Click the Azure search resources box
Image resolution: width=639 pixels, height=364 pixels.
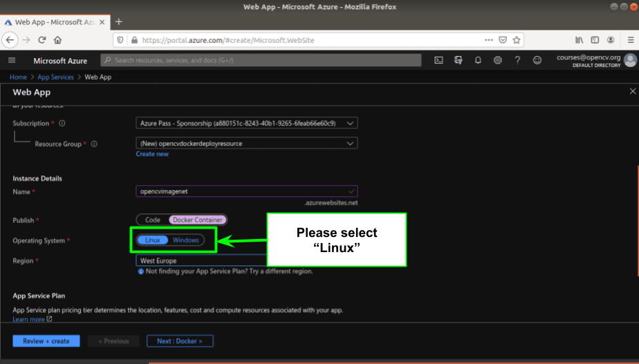tap(261, 60)
